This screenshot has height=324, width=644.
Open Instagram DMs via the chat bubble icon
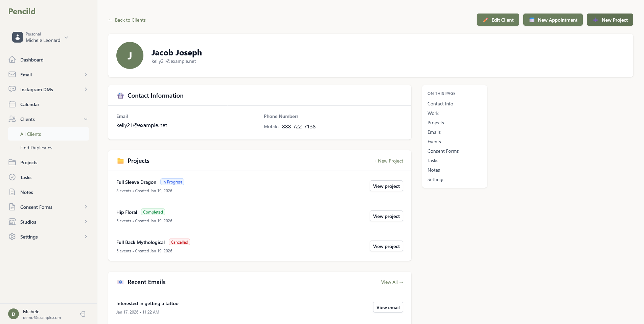click(x=12, y=89)
